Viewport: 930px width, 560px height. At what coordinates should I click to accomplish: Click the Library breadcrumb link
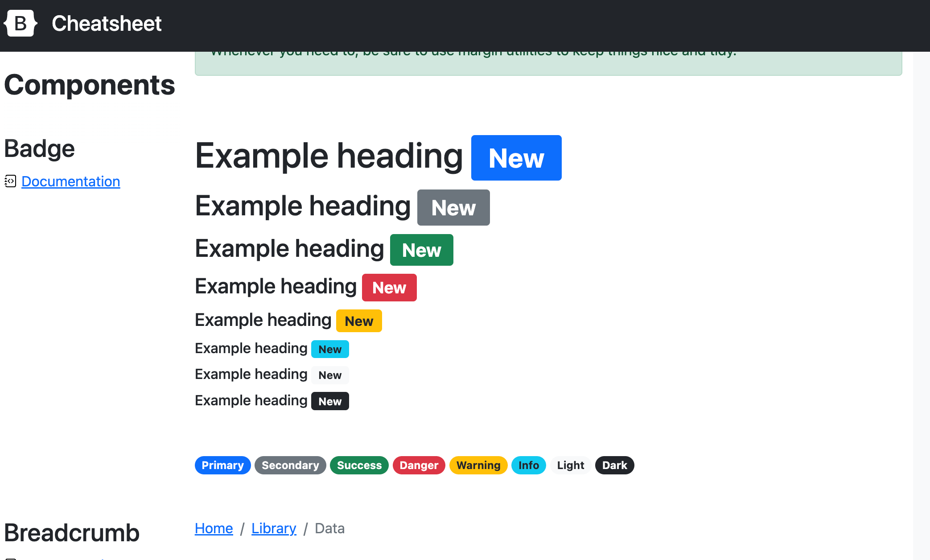pyautogui.click(x=273, y=528)
